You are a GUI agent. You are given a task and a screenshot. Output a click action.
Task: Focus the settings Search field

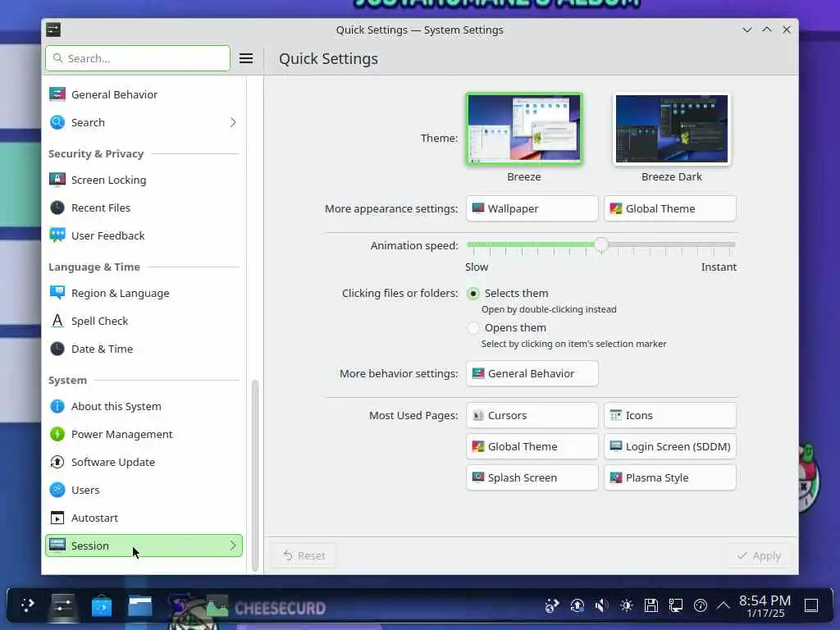coord(138,58)
